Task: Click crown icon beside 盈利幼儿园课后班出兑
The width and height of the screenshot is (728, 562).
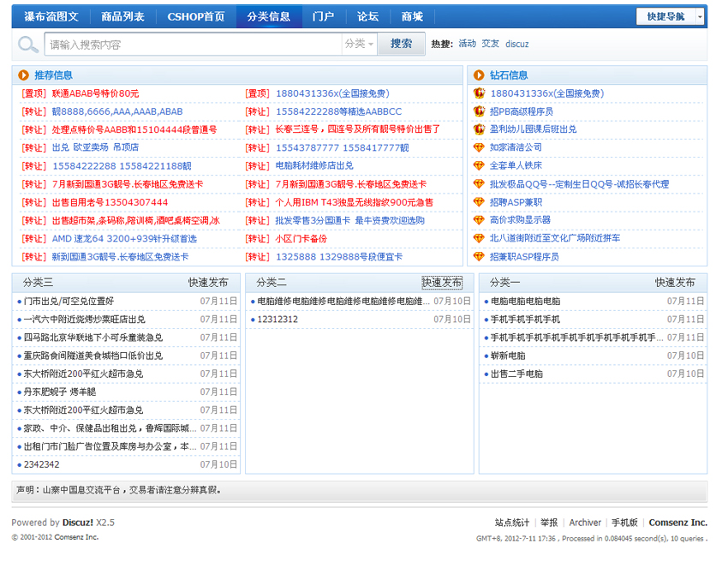Action: [x=479, y=129]
